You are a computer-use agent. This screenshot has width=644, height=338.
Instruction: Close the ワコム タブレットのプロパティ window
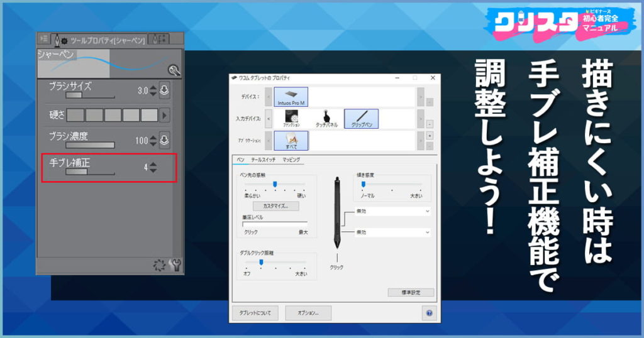tap(433, 77)
